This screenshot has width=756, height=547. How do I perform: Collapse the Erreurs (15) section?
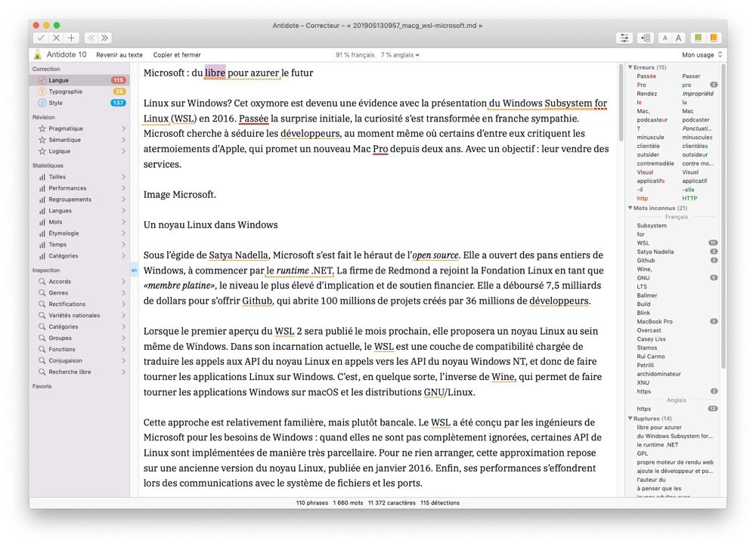click(x=631, y=67)
